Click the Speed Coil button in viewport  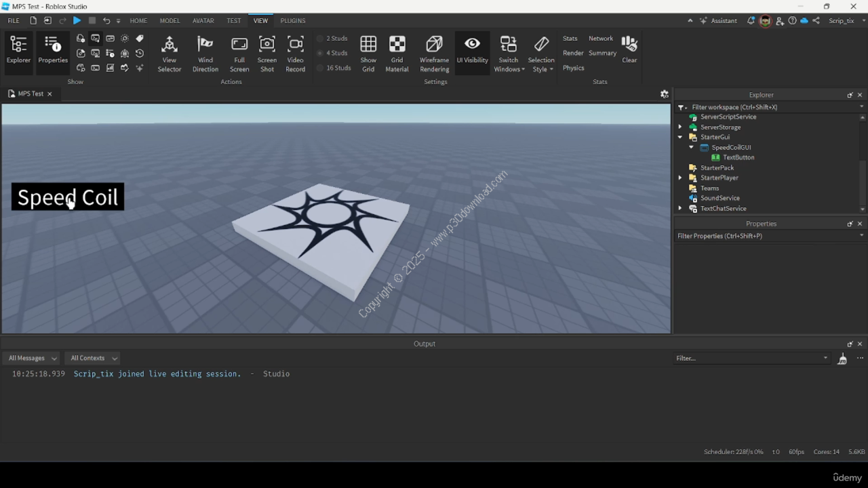68,197
